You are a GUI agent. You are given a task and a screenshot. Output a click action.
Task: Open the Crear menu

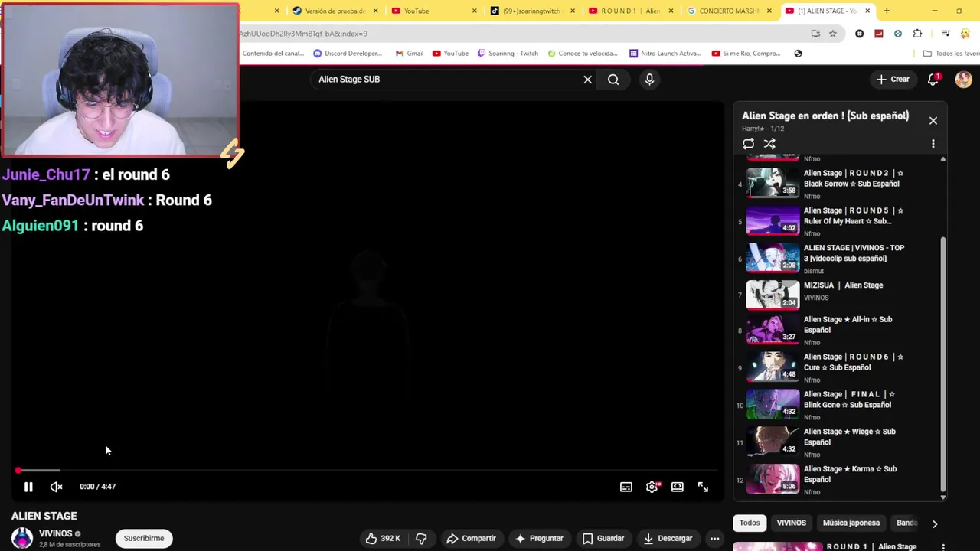click(893, 80)
